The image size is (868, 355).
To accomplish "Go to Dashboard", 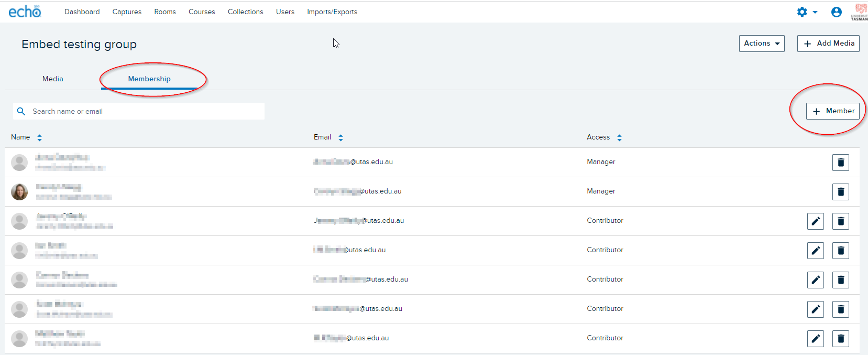I will tap(82, 12).
